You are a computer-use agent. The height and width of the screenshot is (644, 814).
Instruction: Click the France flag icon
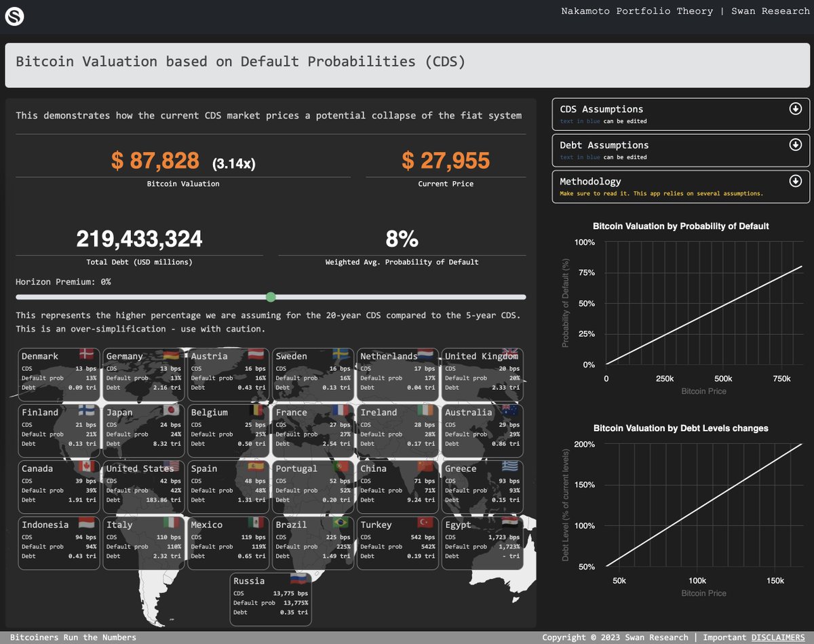click(x=341, y=410)
